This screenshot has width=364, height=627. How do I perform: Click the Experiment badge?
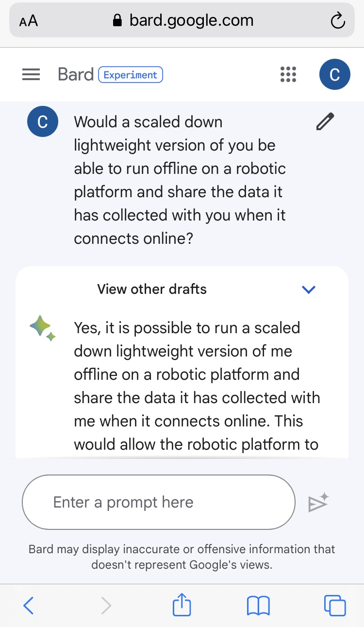[x=131, y=75]
